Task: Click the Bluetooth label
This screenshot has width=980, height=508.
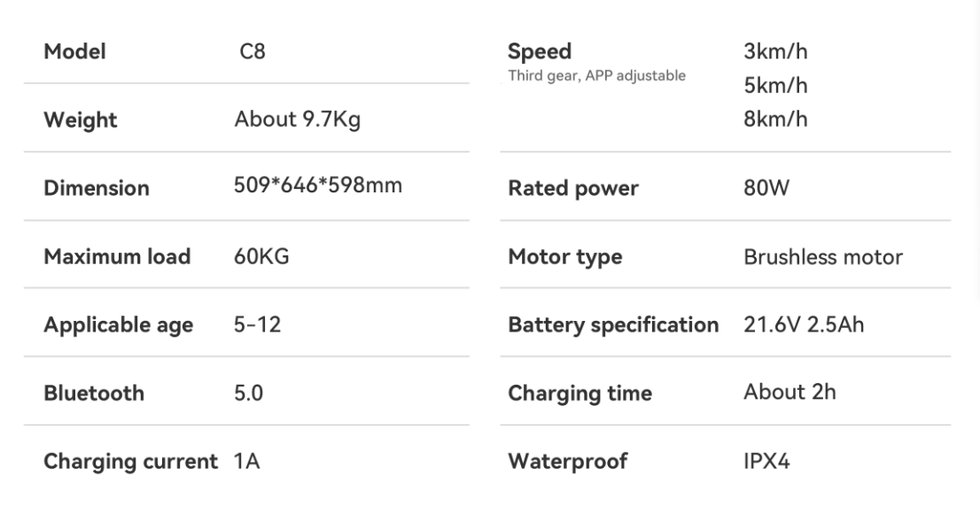Action: pyautogui.click(x=94, y=394)
